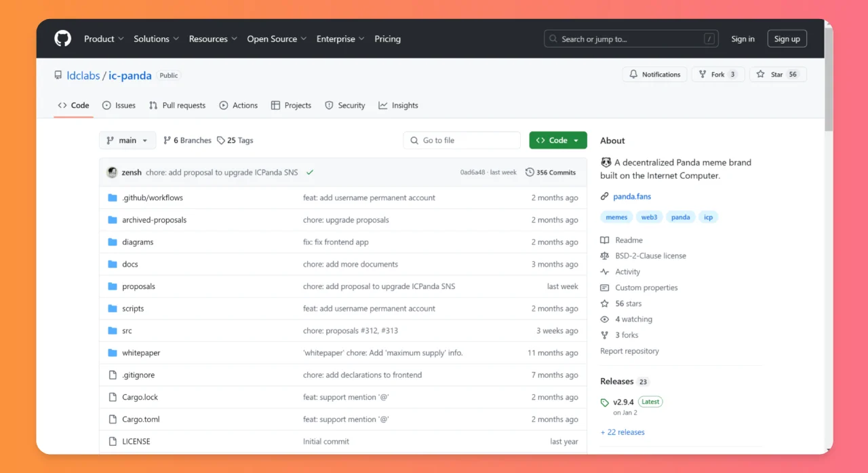The height and width of the screenshot is (473, 868).
Task: Expand the Open Source menu
Action: pos(277,39)
